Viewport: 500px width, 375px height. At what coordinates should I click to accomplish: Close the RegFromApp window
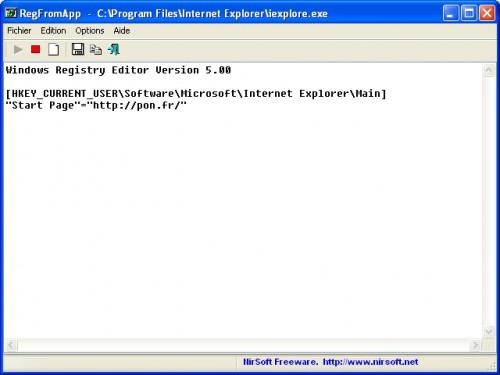(487, 13)
